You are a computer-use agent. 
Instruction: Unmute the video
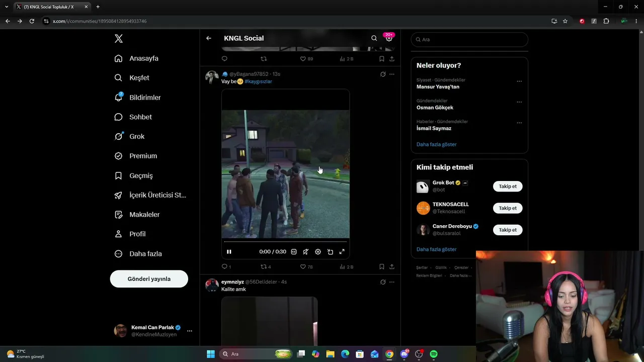pos(306,252)
